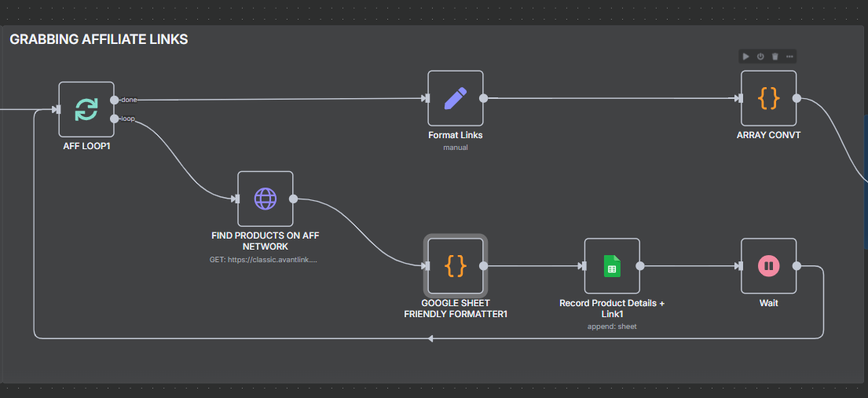Image resolution: width=868 pixels, height=398 pixels.
Task: Click the 'Record Product Details + Link1' label
Action: (612, 309)
